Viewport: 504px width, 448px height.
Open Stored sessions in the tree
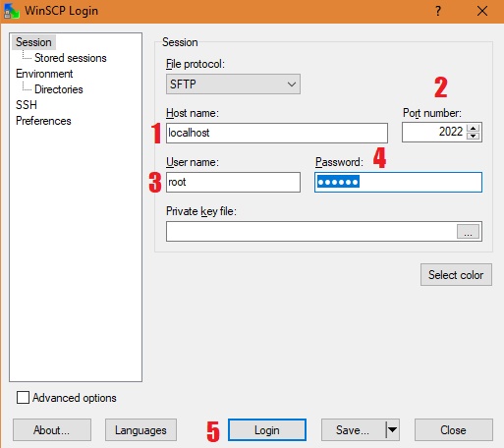coord(71,58)
